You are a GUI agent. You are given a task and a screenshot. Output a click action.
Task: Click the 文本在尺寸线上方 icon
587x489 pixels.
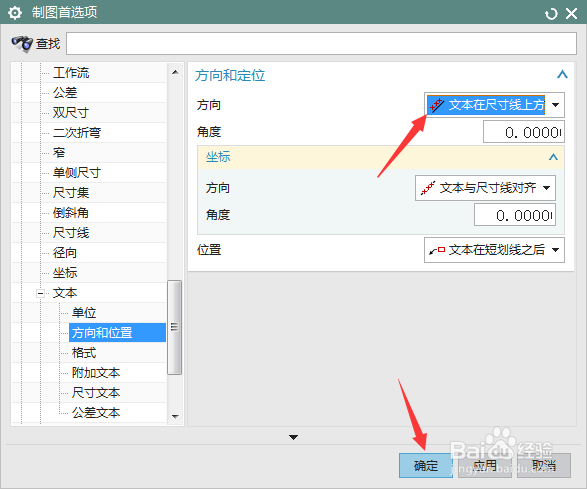click(x=437, y=105)
